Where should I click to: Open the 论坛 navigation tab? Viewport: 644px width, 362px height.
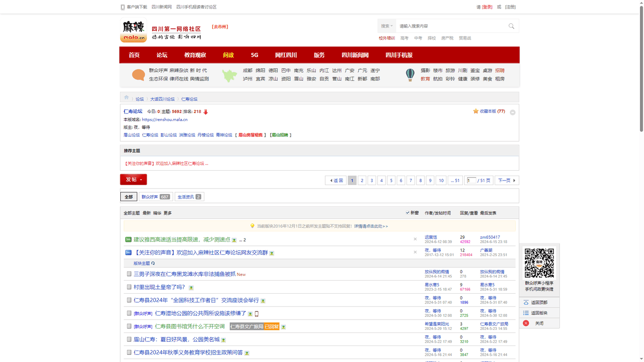(x=162, y=55)
